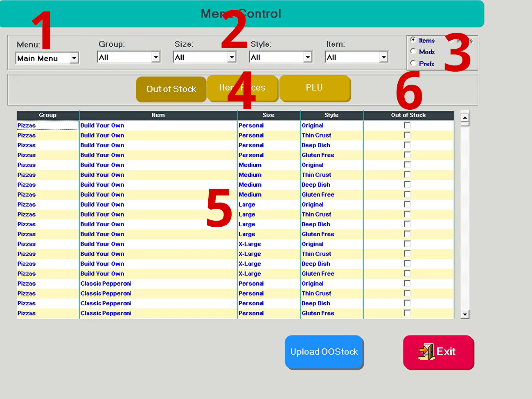
Task: Click the Out of Stock column header
Action: tap(408, 115)
